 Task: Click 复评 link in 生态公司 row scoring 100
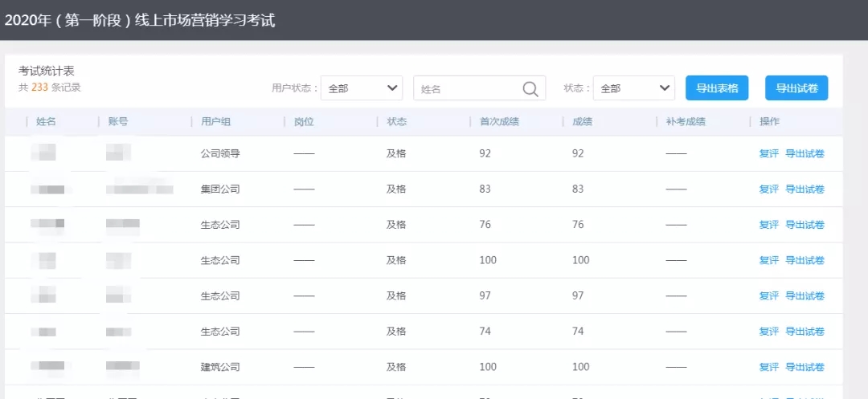[x=769, y=260]
